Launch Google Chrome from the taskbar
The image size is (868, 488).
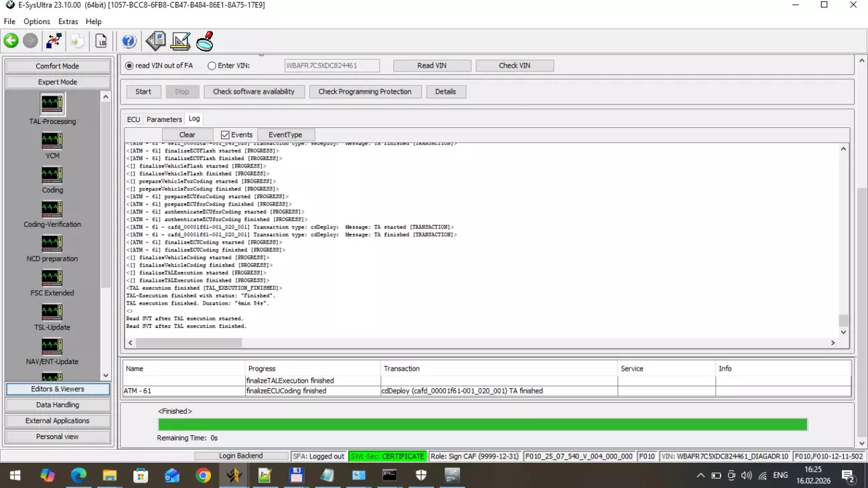[x=203, y=475]
